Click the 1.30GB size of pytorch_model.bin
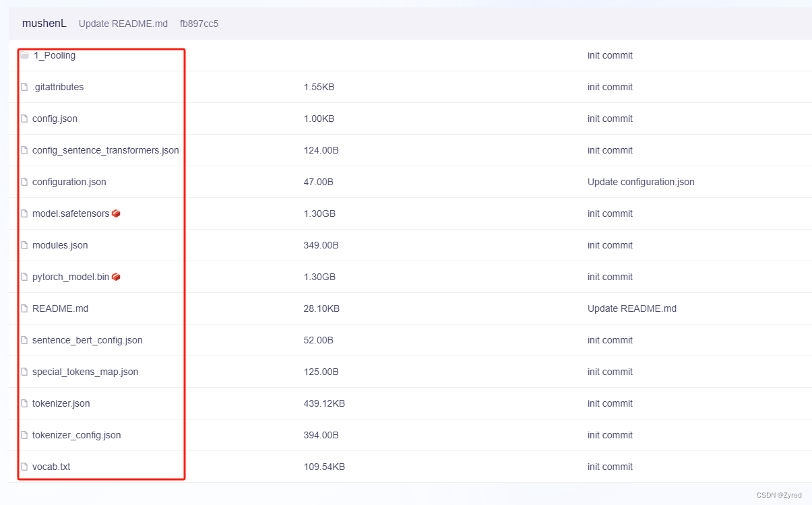Screen dimensions: 812x505 [319, 277]
